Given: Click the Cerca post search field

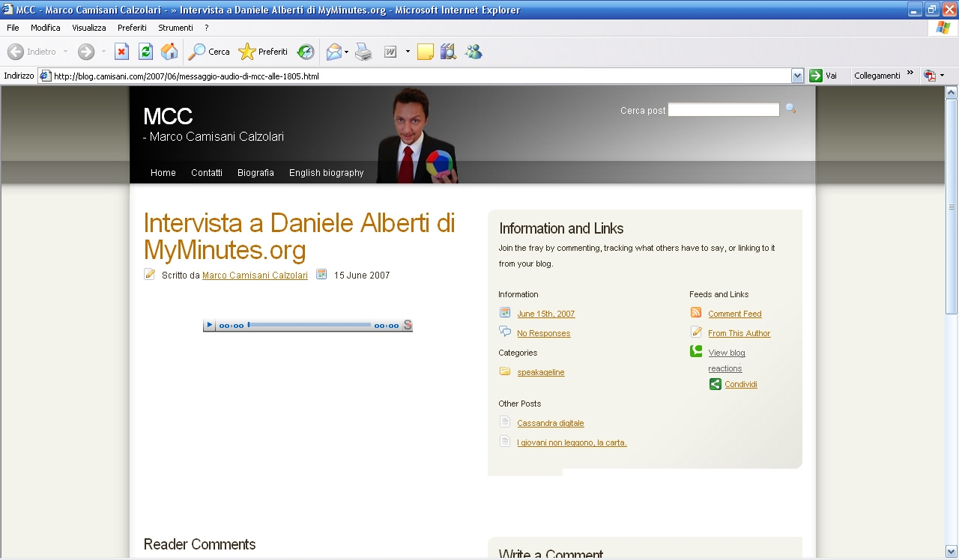Looking at the screenshot, I should click(x=724, y=110).
